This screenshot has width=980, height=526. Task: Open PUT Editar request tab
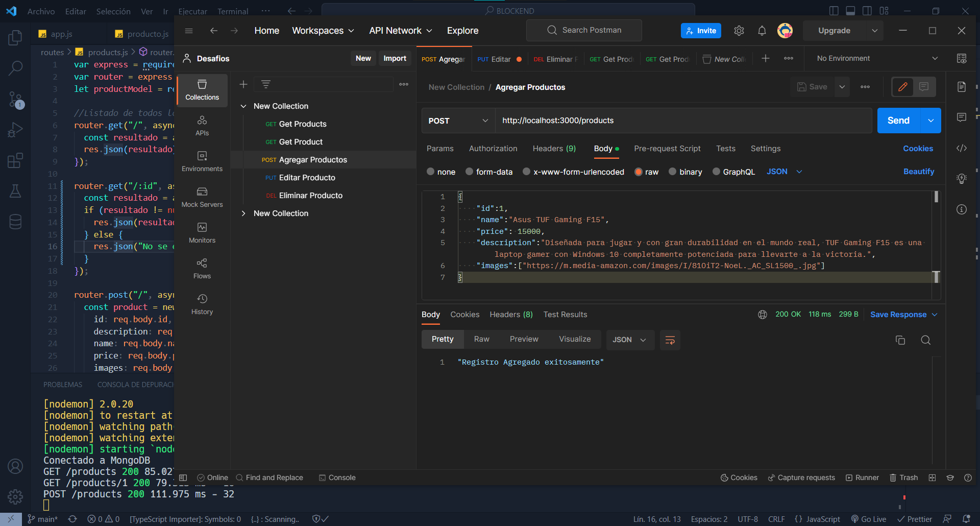499,59
